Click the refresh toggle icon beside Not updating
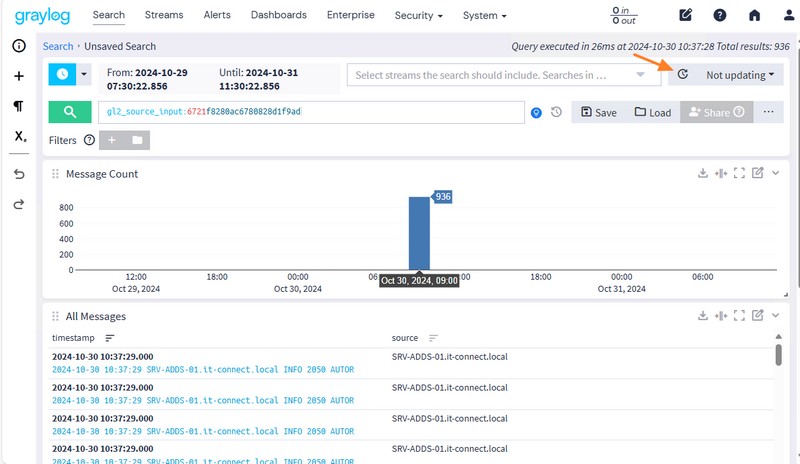This screenshot has width=800, height=464. (x=683, y=75)
